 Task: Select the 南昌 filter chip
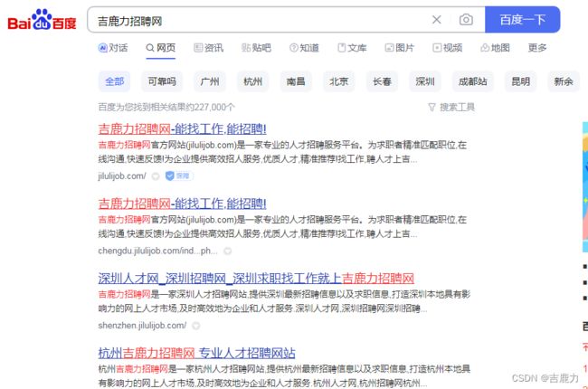[296, 81]
